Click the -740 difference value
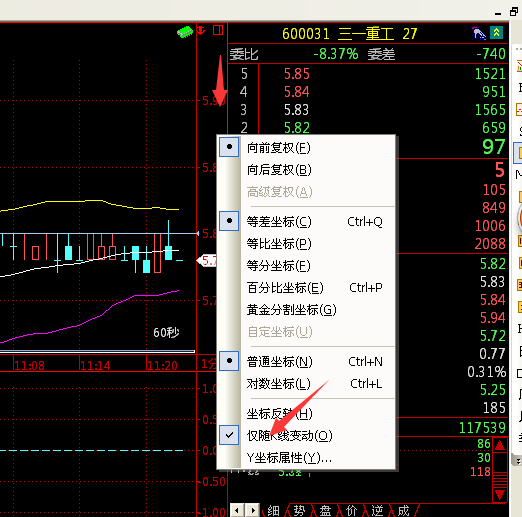Screen dimensions: 522x517 (x=491, y=54)
